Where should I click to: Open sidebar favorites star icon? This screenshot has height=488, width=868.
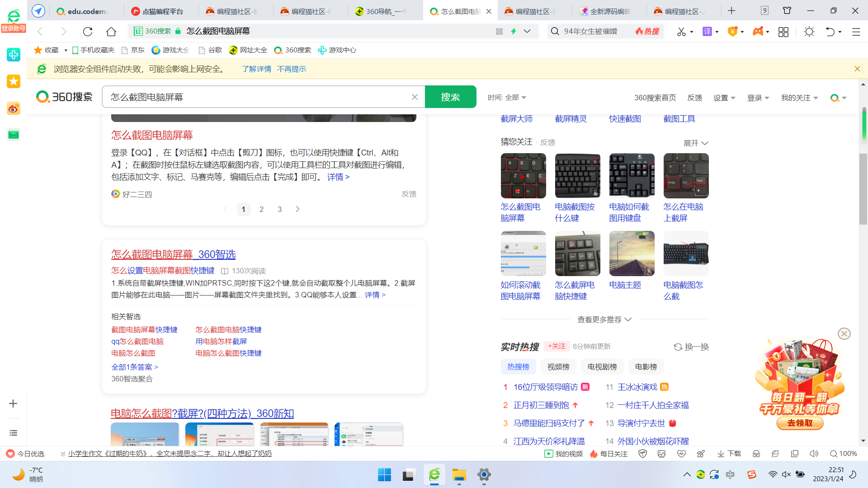coord(14,81)
